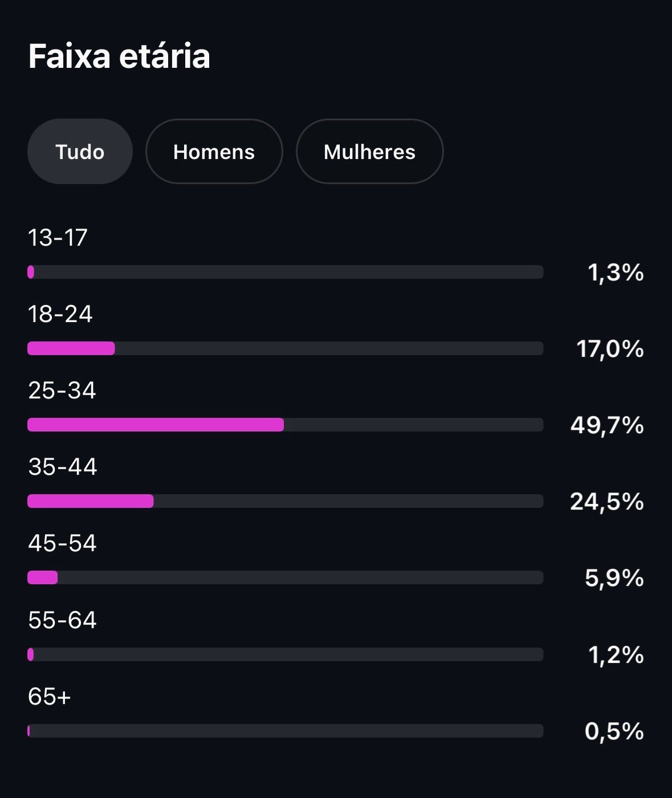Click the 24,5% percentage value
Viewport: 672px width, 798px height.
(606, 502)
